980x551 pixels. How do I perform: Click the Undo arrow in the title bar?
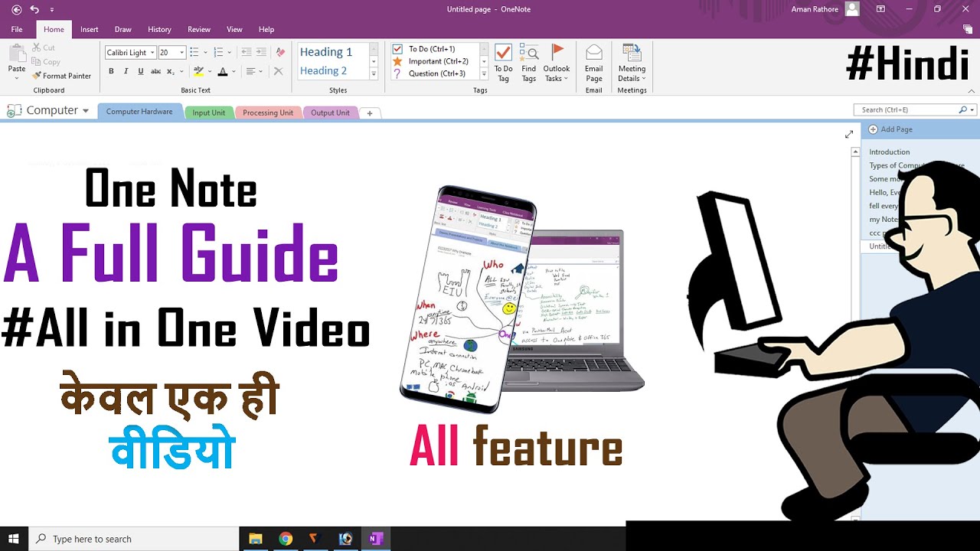point(34,9)
